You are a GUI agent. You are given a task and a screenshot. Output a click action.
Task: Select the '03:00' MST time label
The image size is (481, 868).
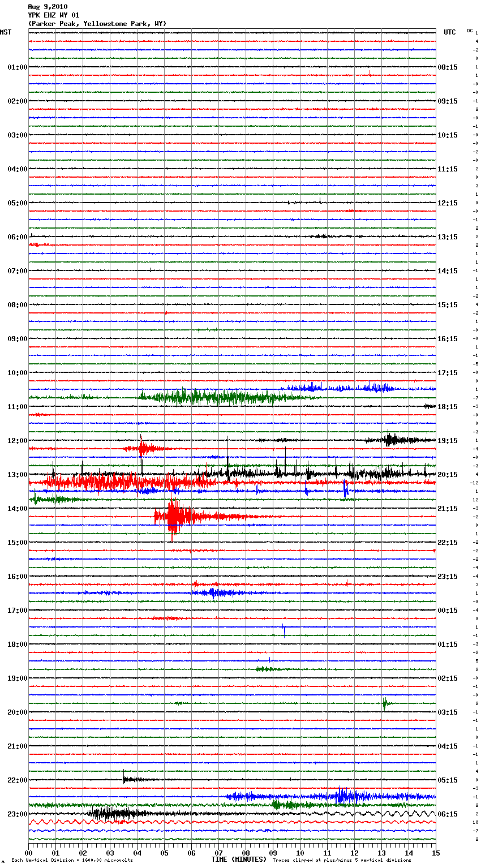point(18,135)
